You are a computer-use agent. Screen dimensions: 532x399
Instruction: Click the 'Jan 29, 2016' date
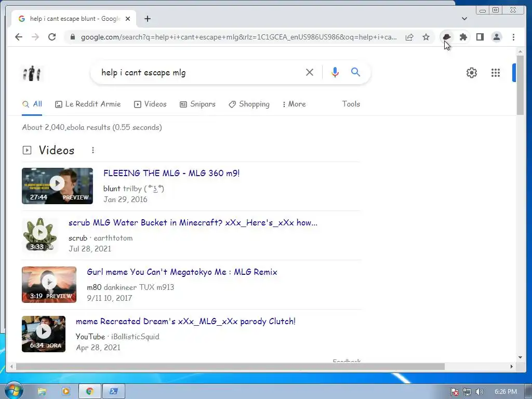click(125, 199)
